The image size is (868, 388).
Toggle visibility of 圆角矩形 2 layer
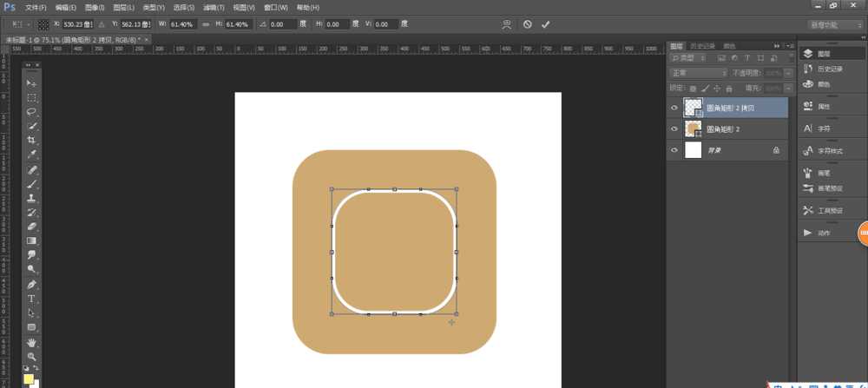[674, 129]
